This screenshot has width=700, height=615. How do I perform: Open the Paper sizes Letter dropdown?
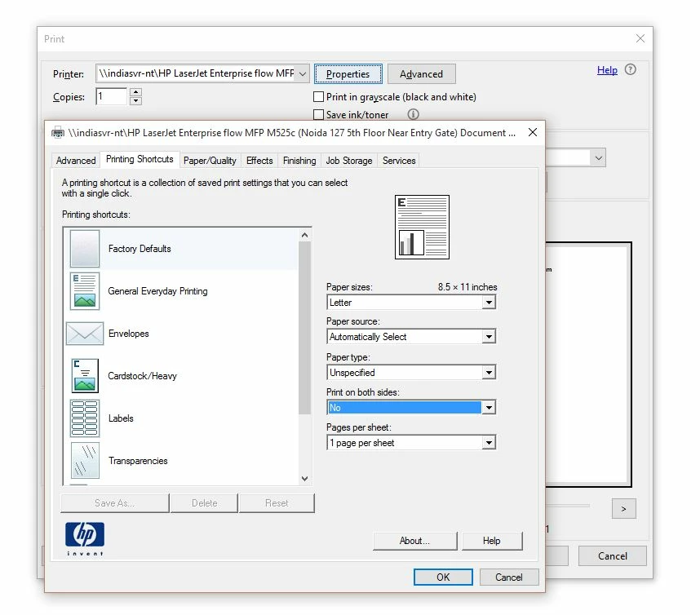click(411, 302)
